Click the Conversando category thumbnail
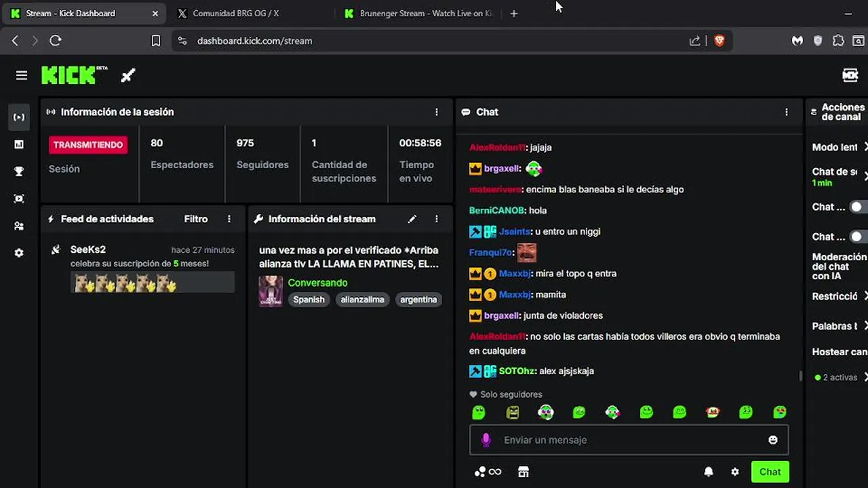Image resolution: width=868 pixels, height=488 pixels. 271,291
